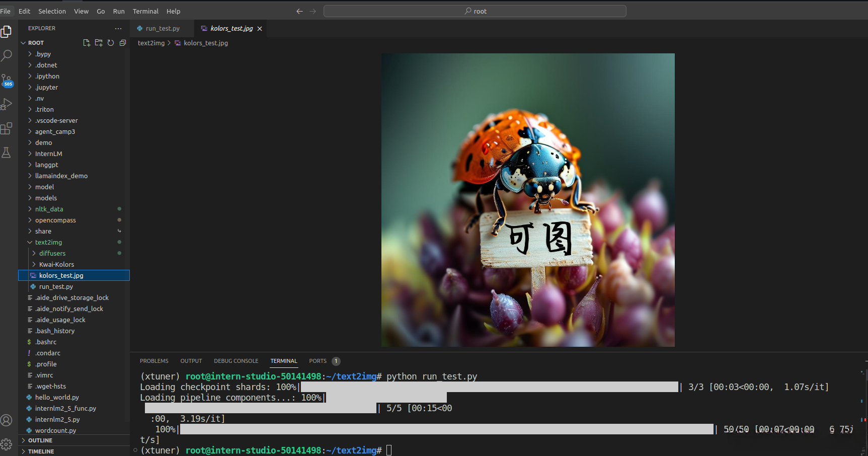Open the File menu
Viewport: 868px width, 456px height.
coord(6,11)
